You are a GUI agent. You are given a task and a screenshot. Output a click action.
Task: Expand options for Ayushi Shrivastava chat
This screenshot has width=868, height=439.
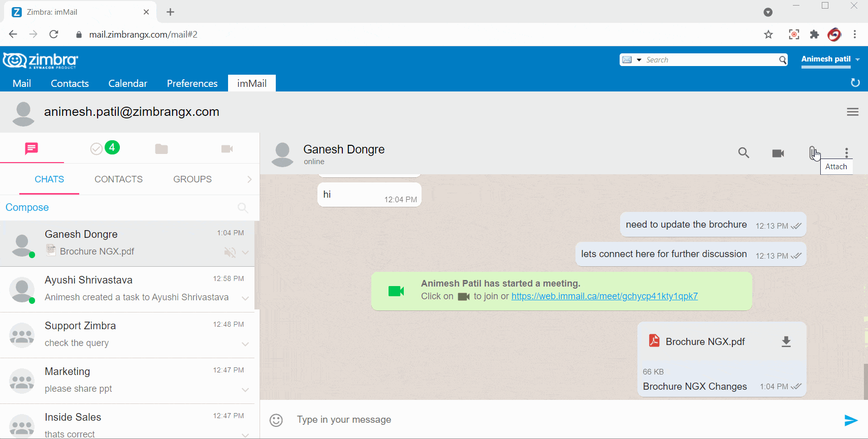245,298
